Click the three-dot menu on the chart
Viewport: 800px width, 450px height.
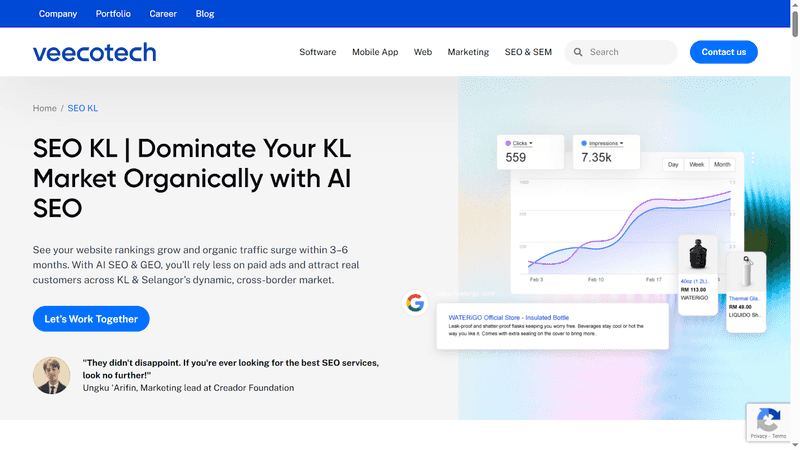click(x=753, y=158)
